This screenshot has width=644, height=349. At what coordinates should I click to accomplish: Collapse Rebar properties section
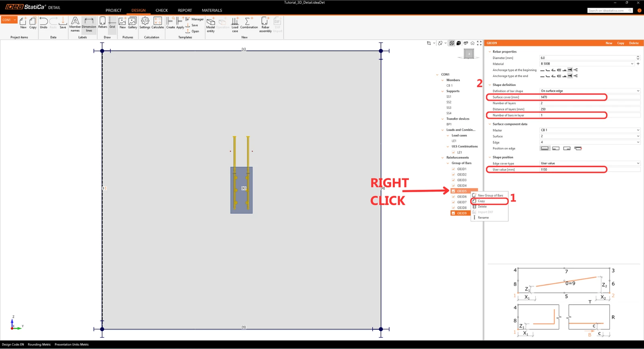(x=490, y=51)
